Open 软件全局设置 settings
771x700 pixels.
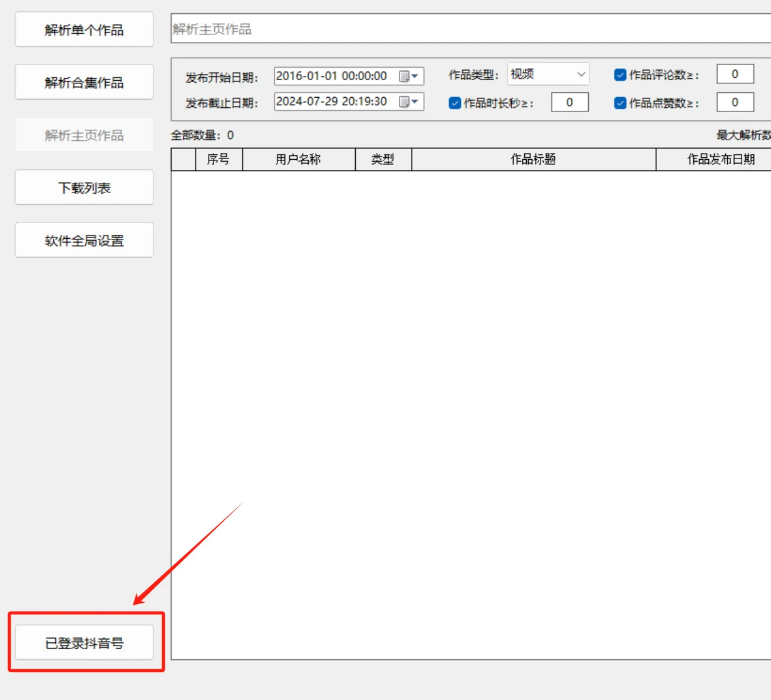pyautogui.click(x=84, y=240)
